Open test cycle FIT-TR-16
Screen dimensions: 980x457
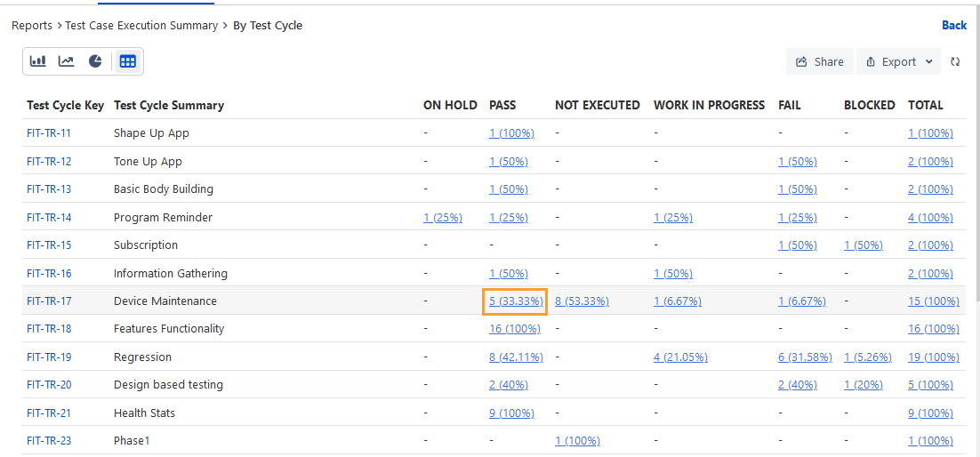[50, 273]
